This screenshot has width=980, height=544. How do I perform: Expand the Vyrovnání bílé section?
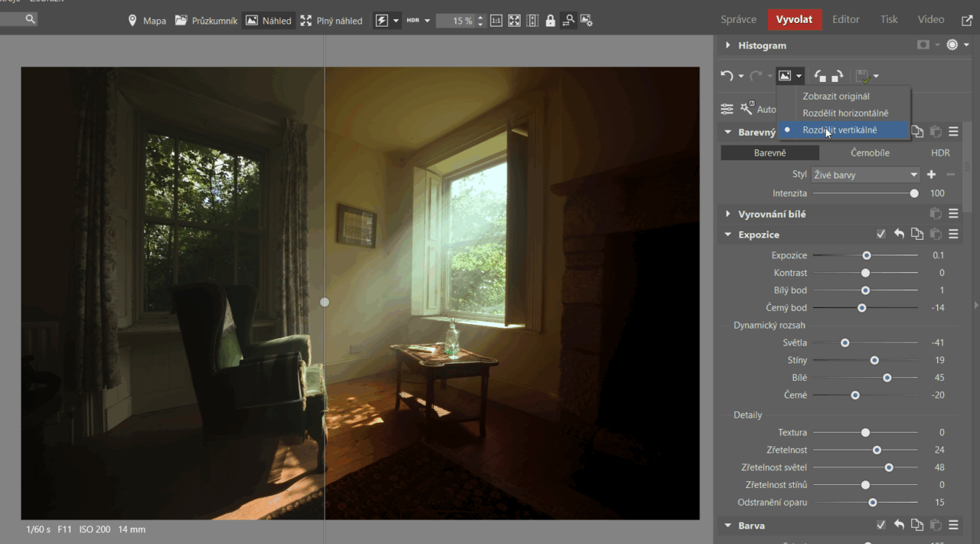click(728, 214)
